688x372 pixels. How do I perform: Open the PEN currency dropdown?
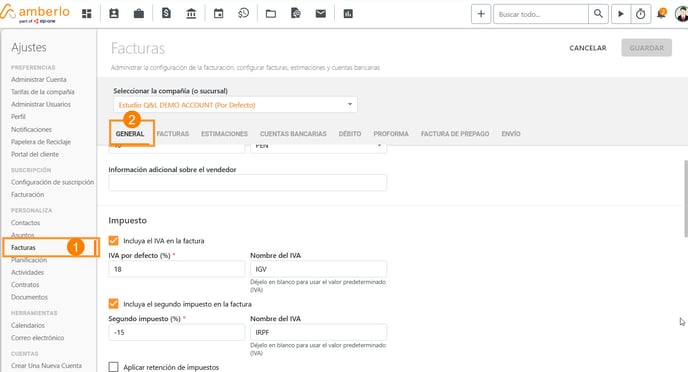coord(319,147)
